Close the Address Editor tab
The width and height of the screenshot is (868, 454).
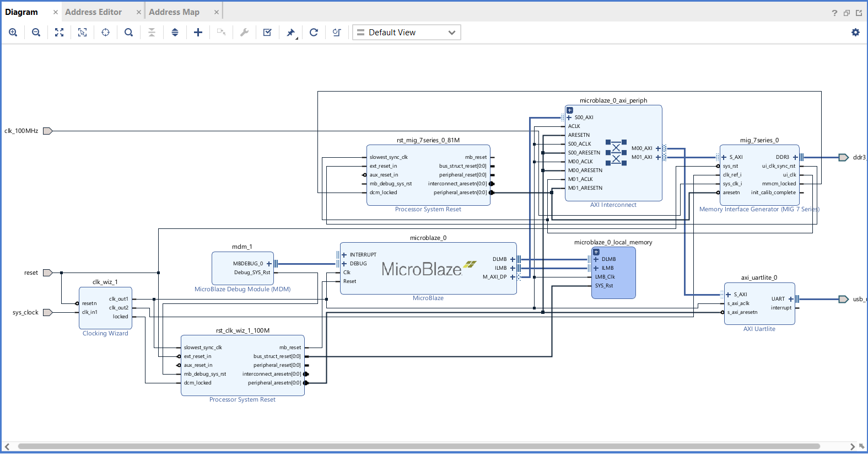(x=139, y=12)
